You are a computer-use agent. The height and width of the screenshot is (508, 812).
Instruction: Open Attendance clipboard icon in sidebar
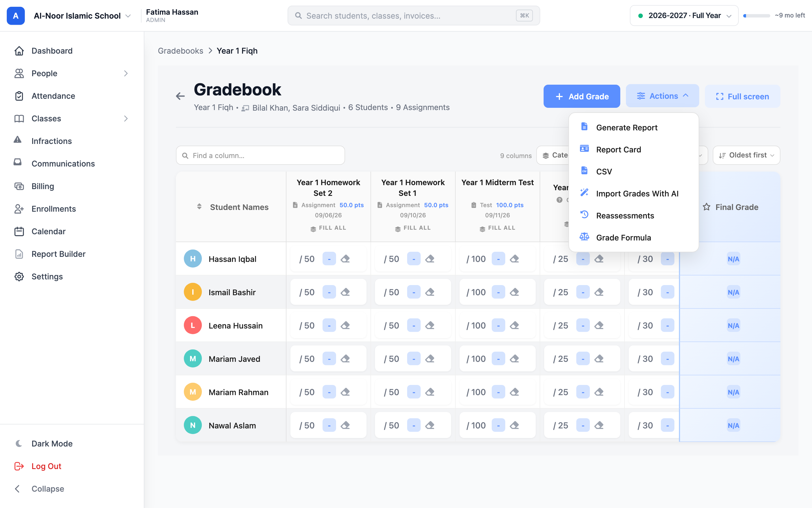coord(19,96)
